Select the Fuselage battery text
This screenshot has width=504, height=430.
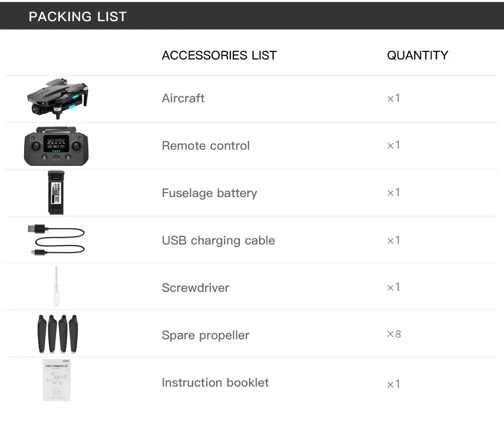(209, 193)
